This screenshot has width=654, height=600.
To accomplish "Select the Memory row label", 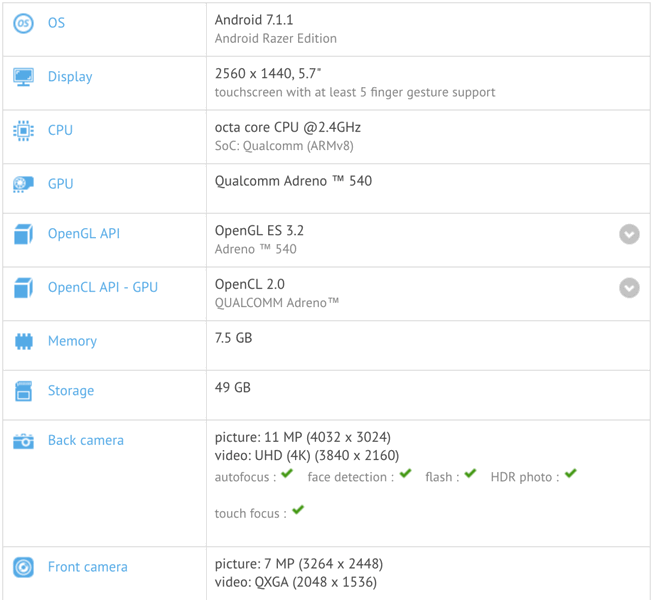I will (72, 341).
